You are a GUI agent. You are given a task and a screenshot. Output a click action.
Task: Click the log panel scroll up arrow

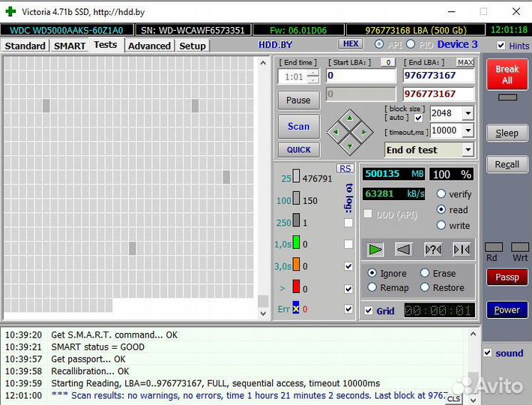pyautogui.click(x=474, y=334)
